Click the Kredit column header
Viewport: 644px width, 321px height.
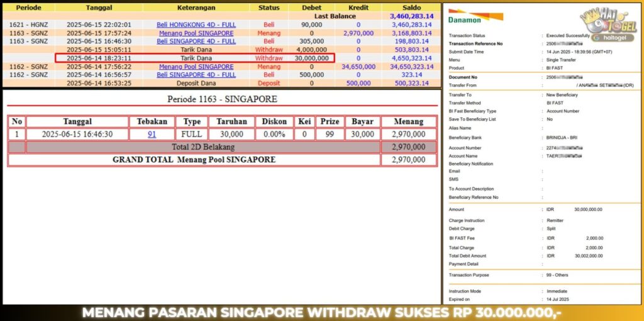coord(358,8)
